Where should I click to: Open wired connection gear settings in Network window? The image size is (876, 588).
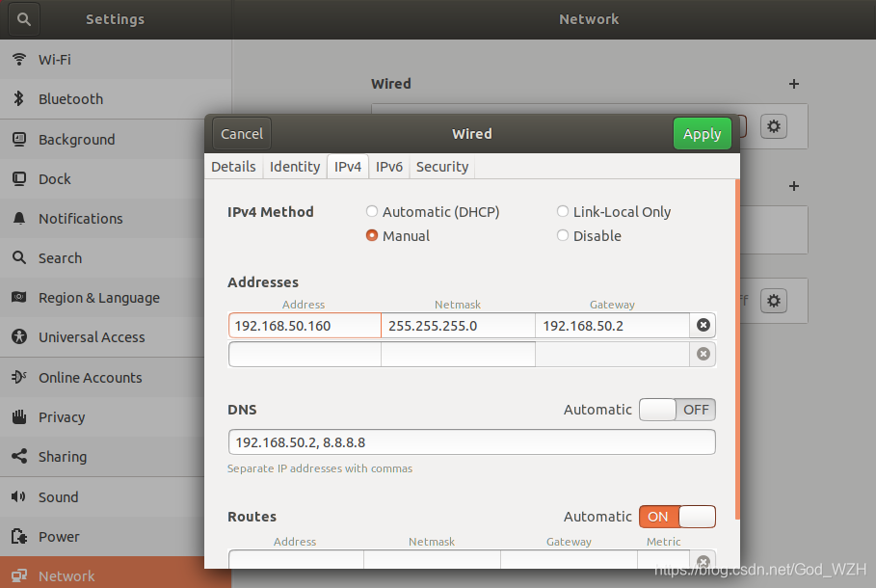coord(773,126)
